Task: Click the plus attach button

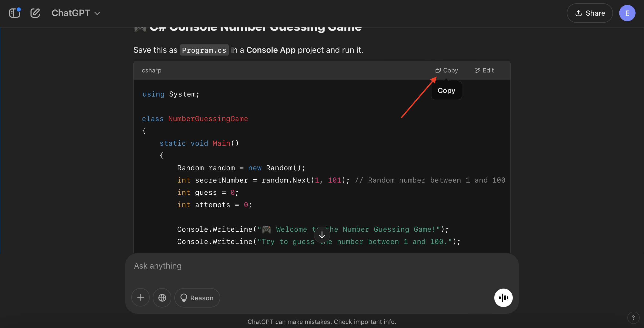Action: [140, 298]
